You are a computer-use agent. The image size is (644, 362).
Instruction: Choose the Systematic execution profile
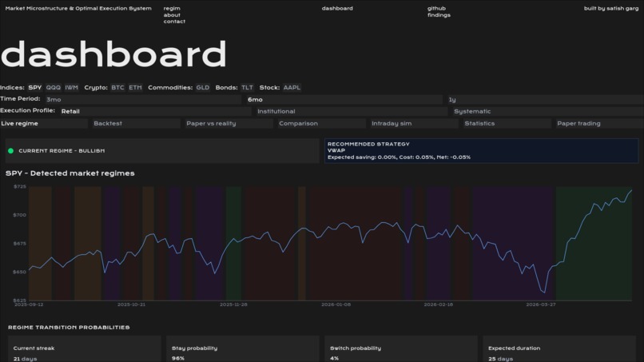click(548, 111)
